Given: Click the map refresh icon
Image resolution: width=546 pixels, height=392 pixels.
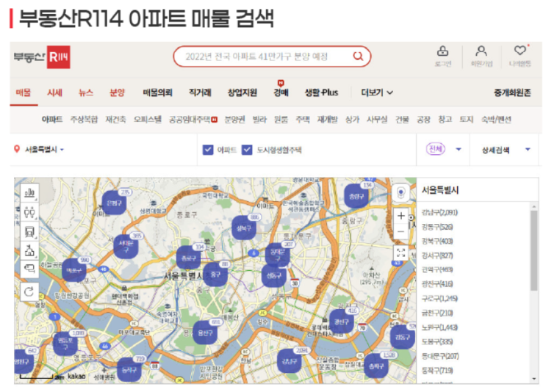Looking at the screenshot, I should pos(29,291).
